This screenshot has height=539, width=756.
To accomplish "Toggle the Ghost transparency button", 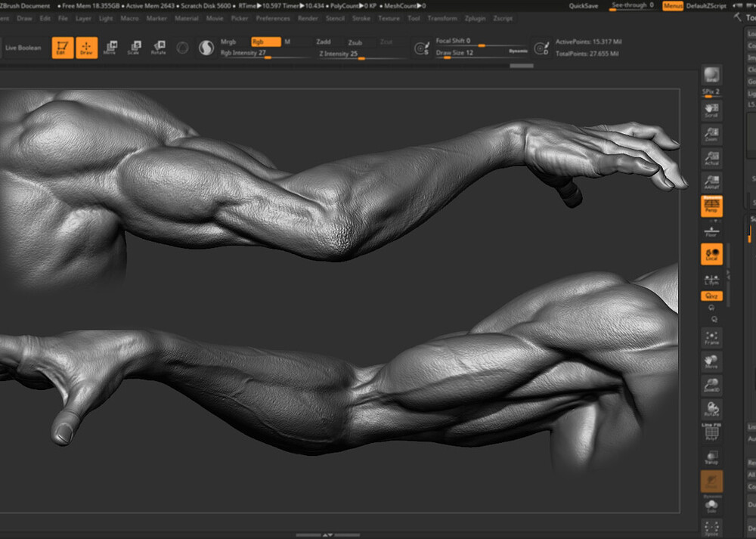I will pos(711,481).
